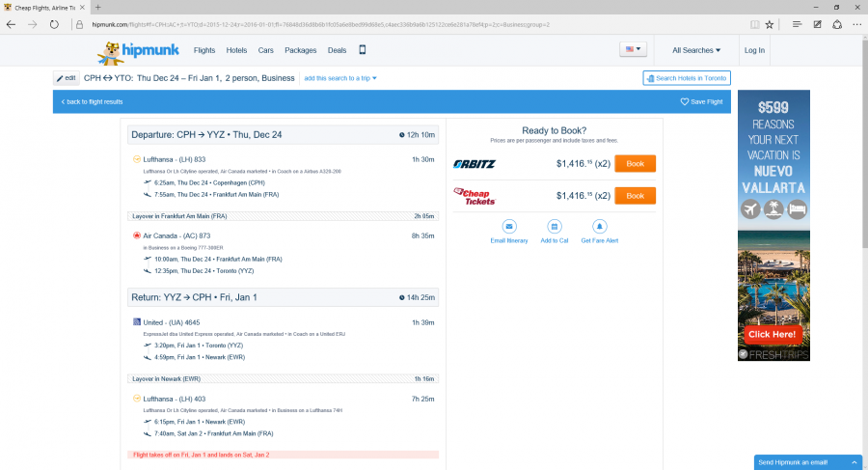Click the Add to Cal calendar icon
The height and width of the screenshot is (470, 868).
(x=555, y=226)
